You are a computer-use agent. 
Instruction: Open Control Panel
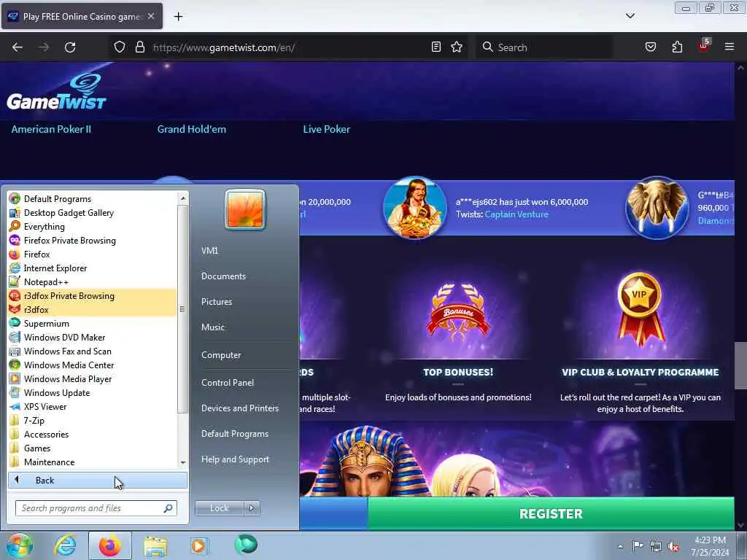(228, 382)
